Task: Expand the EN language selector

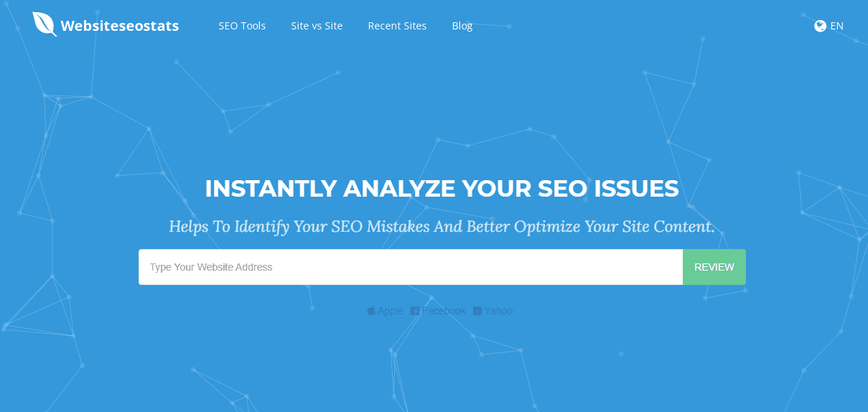Action: (836, 26)
